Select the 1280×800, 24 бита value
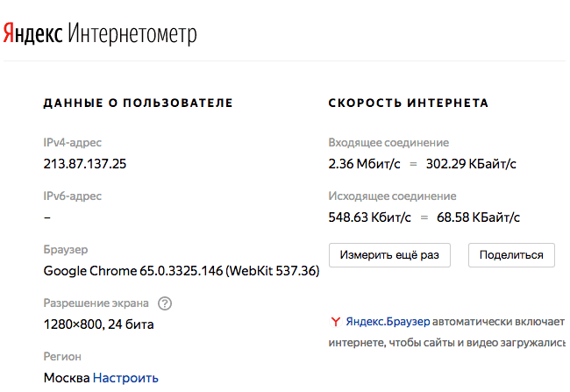 [98, 324]
